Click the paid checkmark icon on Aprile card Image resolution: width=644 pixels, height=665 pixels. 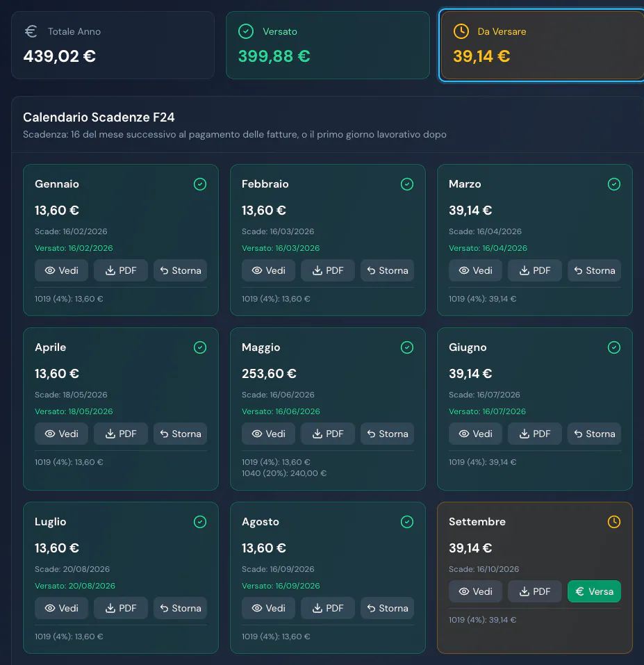coord(200,347)
